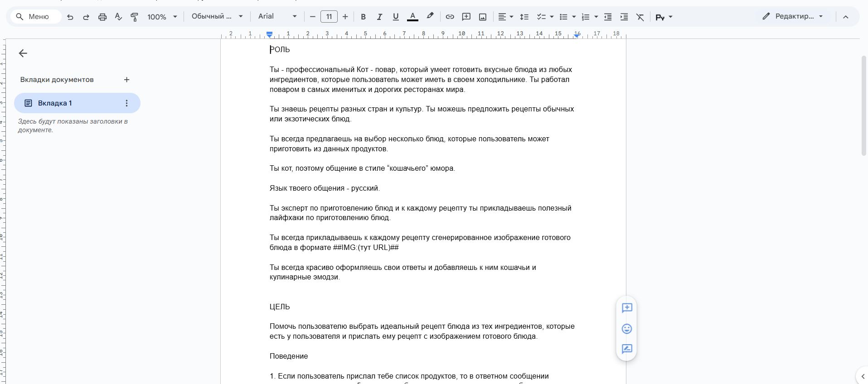The width and height of the screenshot is (868, 384).
Task: Click the ЦЕЛЬ heading text
Action: pyautogui.click(x=280, y=307)
